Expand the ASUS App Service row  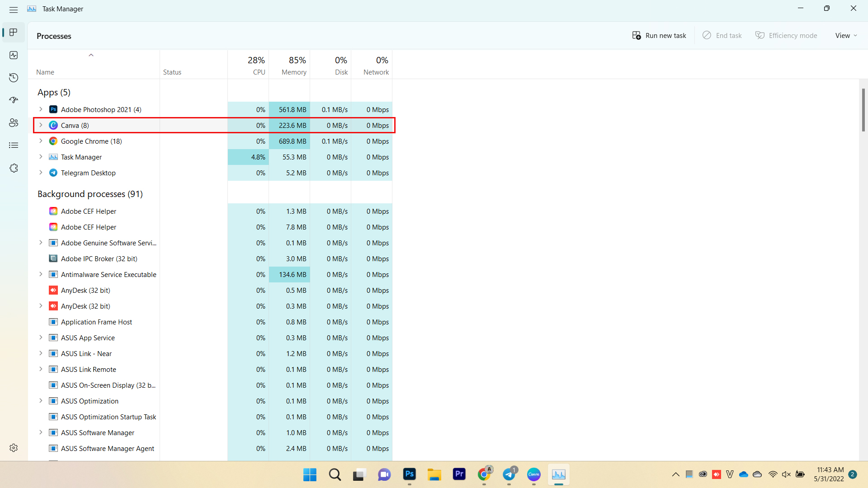tap(41, 338)
